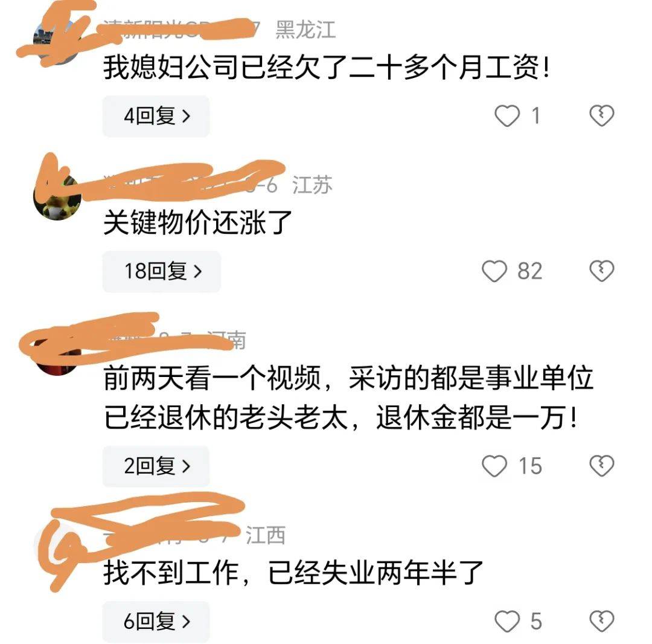The height and width of the screenshot is (644, 652).
Task: Tap broken heart on 找不到工作 comment
Action: point(602,622)
